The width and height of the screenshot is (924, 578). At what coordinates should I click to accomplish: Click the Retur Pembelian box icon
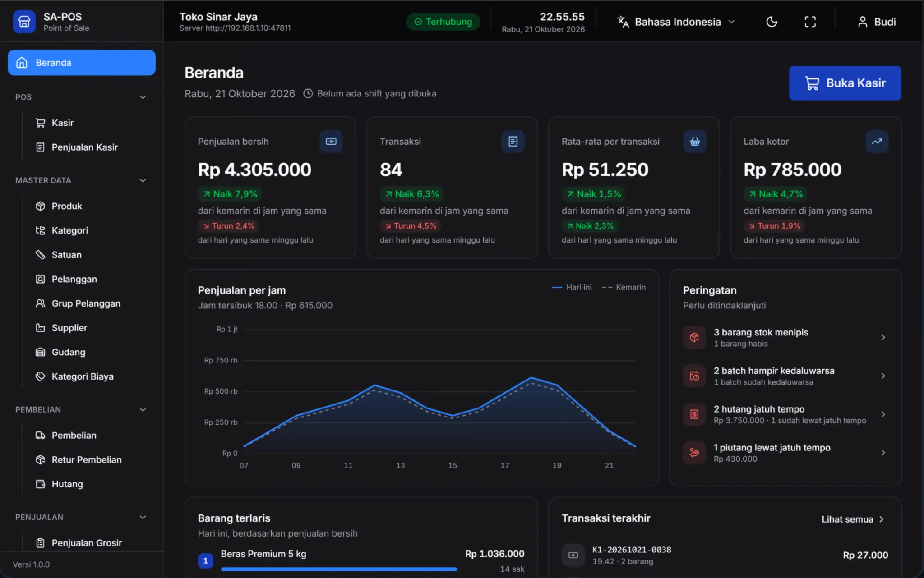point(40,459)
